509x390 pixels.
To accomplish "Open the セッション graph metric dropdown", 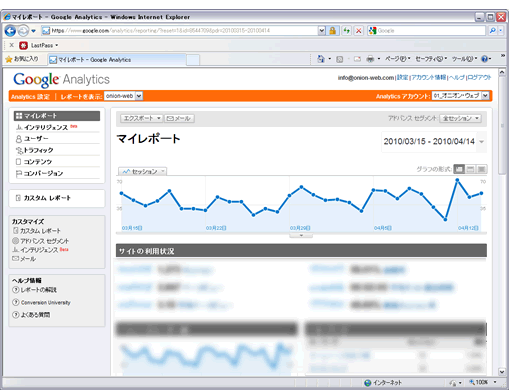I will click(143, 171).
